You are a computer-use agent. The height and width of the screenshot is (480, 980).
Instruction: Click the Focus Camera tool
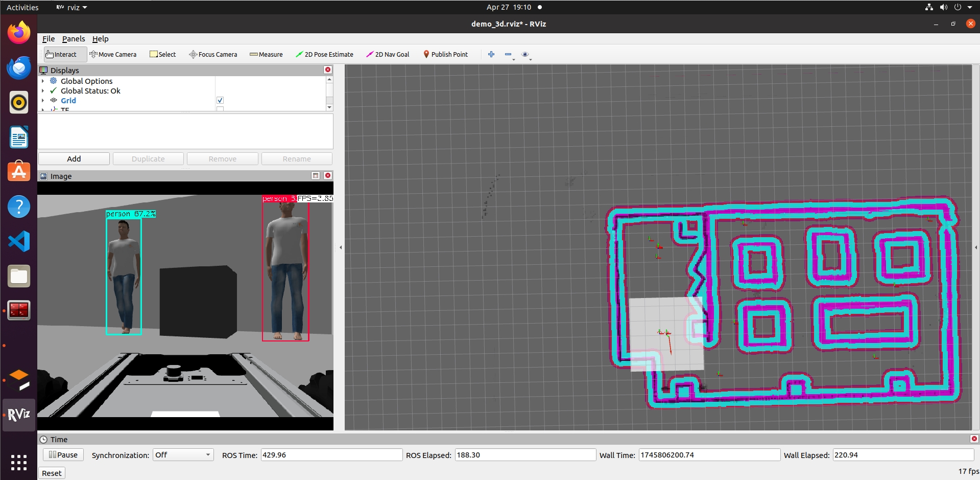point(213,54)
